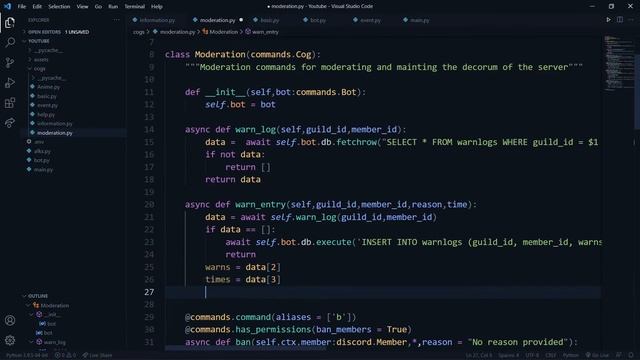Image resolution: width=640 pixels, height=360 pixels.
Task: Open the Go menu
Action: pos(98,7)
